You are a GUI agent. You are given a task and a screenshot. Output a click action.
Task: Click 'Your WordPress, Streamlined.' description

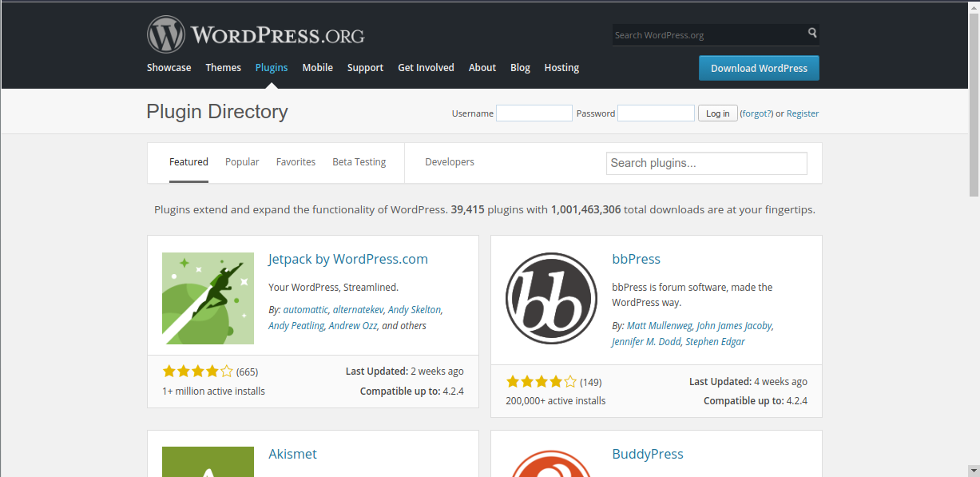(x=333, y=287)
